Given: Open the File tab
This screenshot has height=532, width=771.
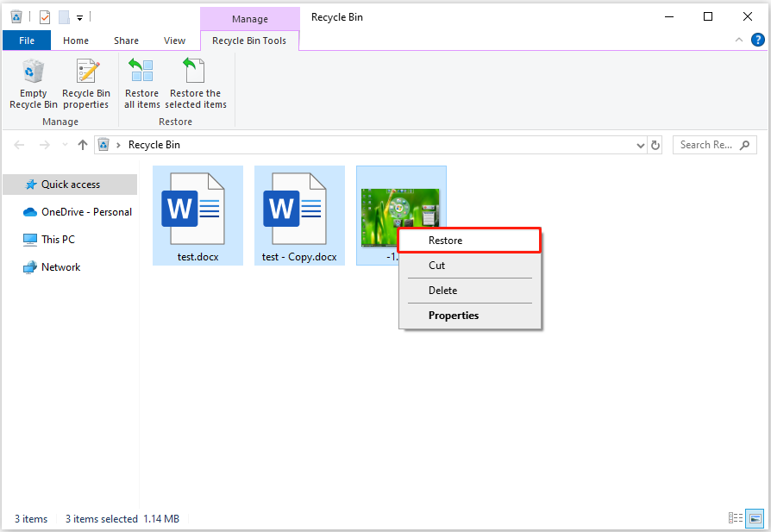Looking at the screenshot, I should click(x=27, y=41).
